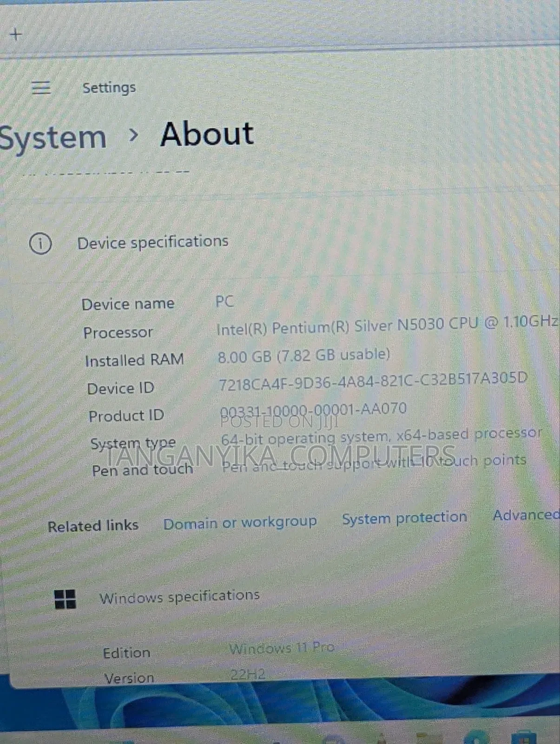Click the Windows logo beside Windows specifications

65,599
